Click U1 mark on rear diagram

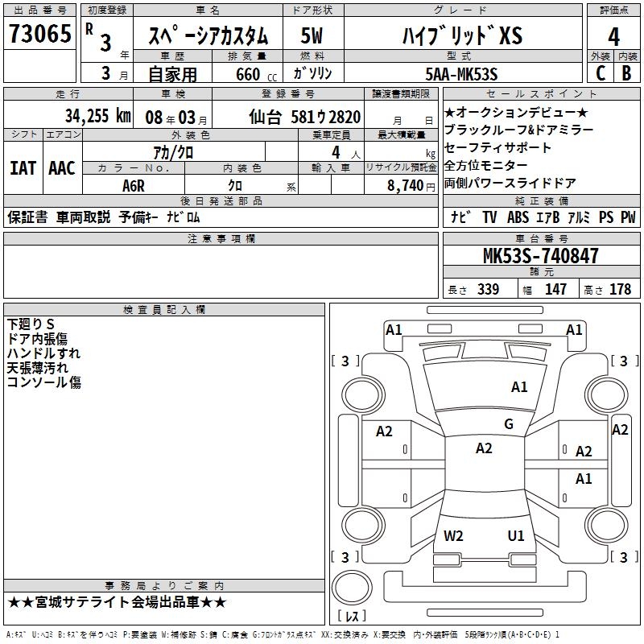click(x=516, y=536)
